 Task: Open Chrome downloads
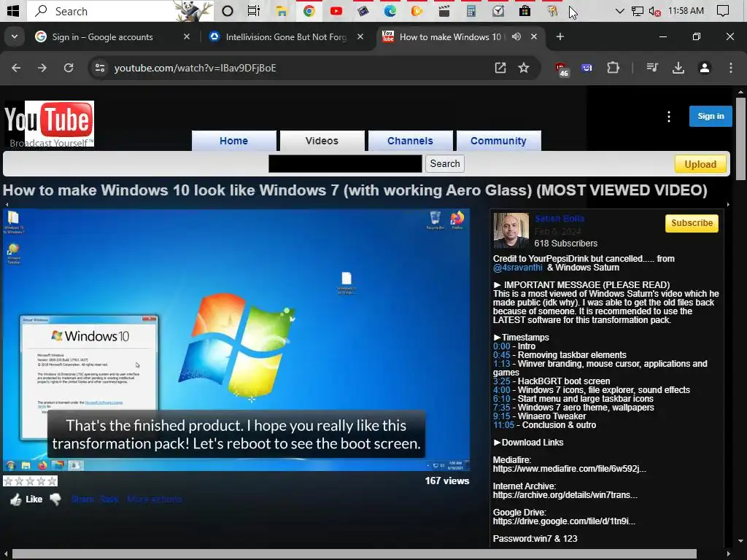tap(678, 68)
